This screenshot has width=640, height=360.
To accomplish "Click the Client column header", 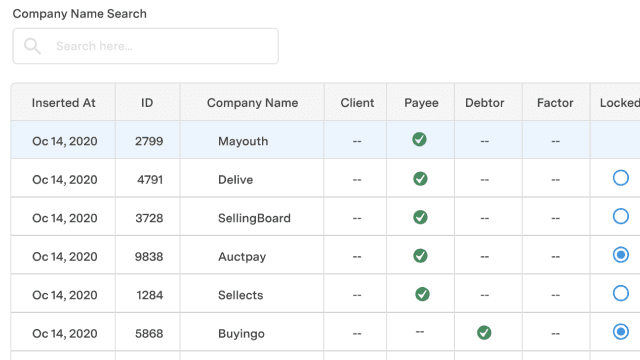I will point(357,102).
